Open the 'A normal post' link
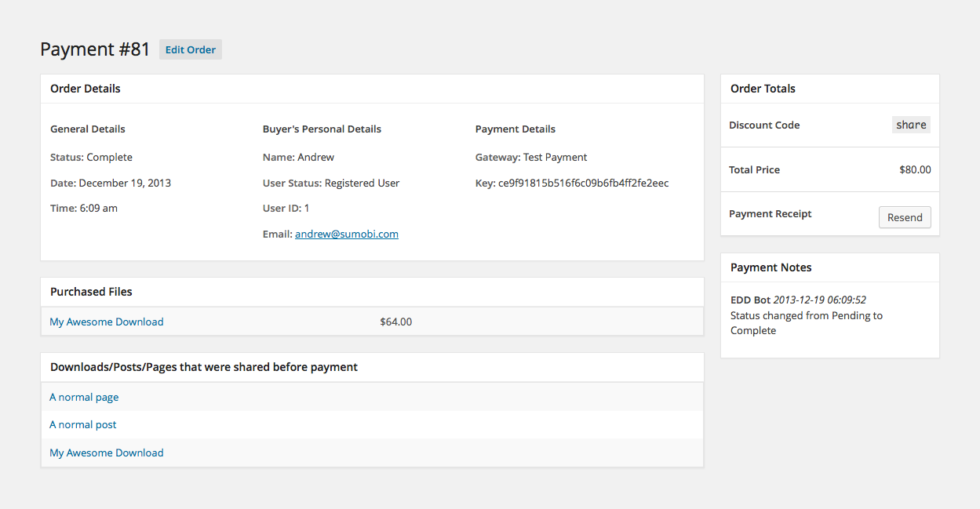This screenshot has height=509, width=980. point(83,424)
